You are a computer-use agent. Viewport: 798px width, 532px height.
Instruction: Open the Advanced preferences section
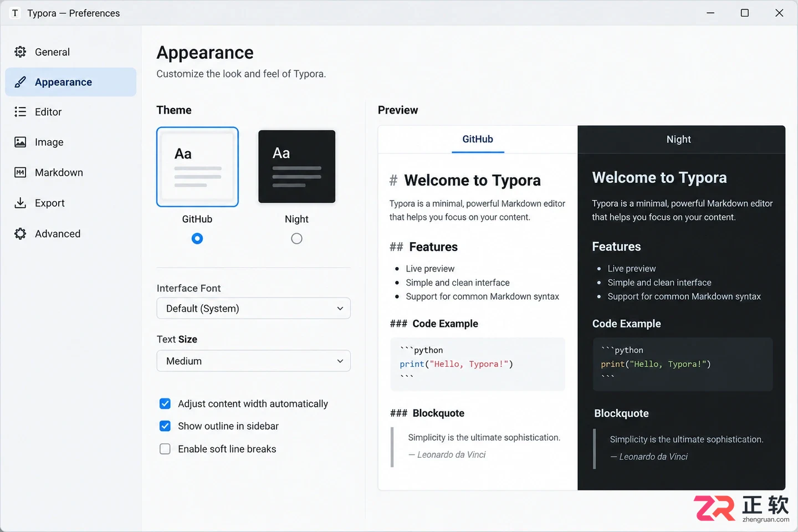71,234
